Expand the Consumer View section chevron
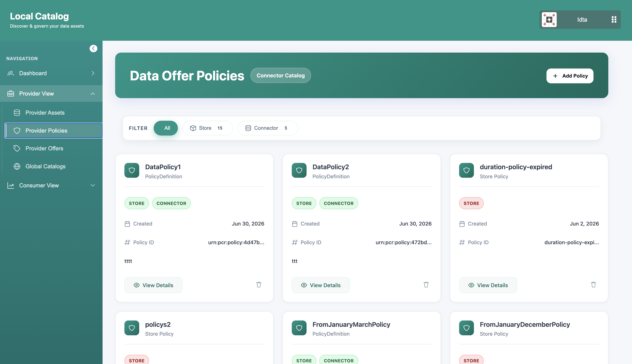The image size is (632, 364). point(93,186)
